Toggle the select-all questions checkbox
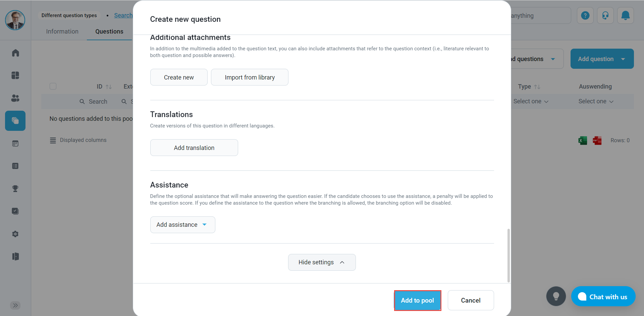Screen dimensions: 644x316 click(53, 86)
